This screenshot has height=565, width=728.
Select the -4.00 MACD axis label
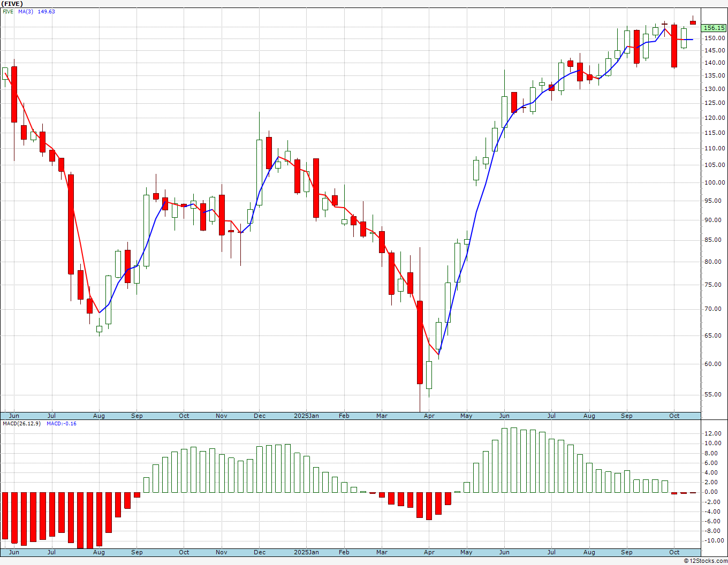714,511
